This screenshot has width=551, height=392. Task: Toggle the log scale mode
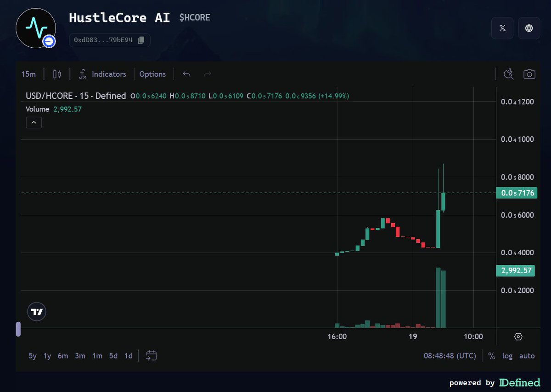click(507, 356)
